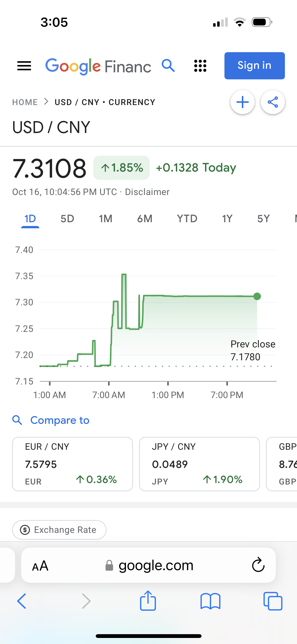This screenshot has width=297, height=644.
Task: Reload the page in Safari
Action: click(258, 565)
